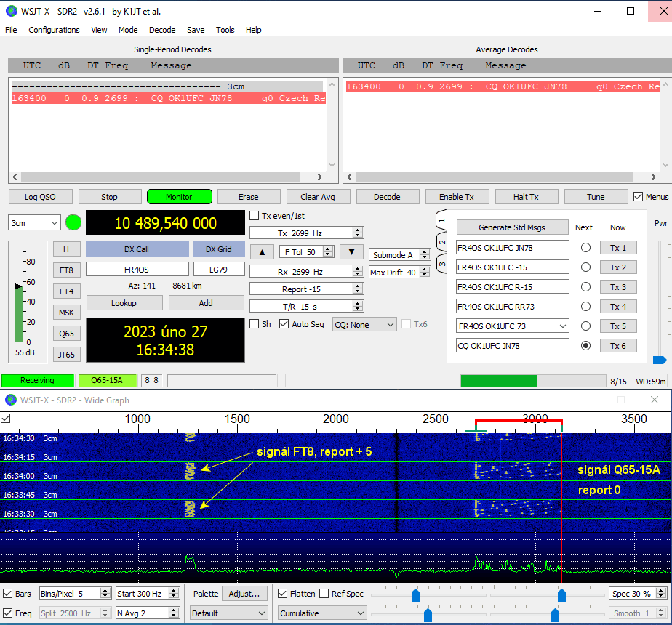Expand the CQ: None dropdown

click(364, 325)
